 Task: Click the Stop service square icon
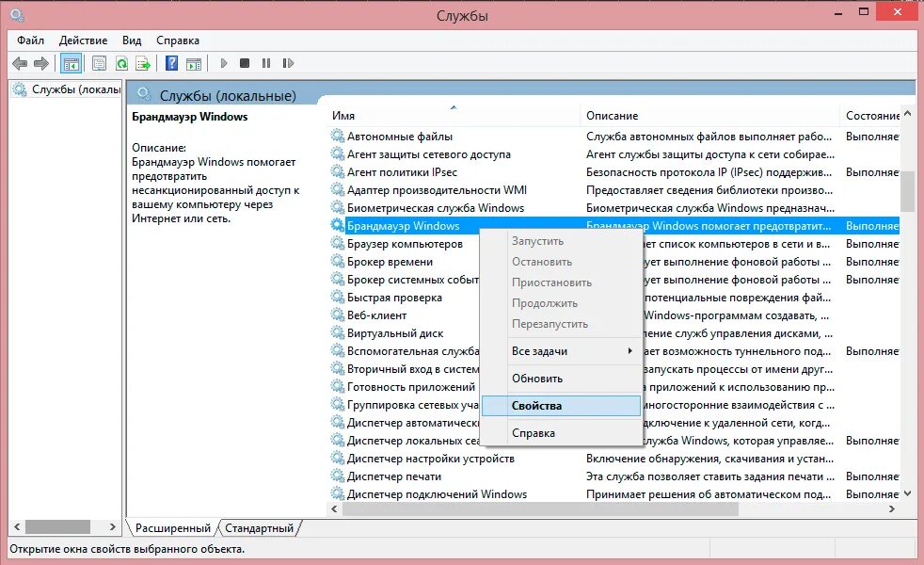click(x=245, y=63)
